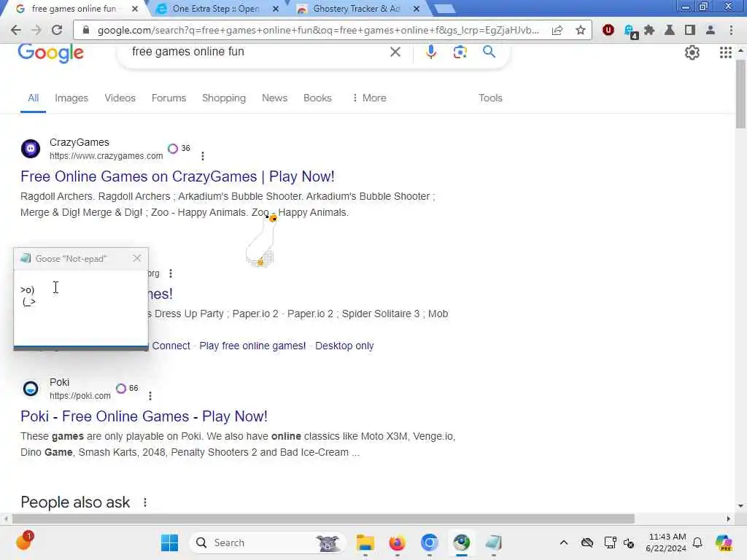Viewport: 747px width, 560px height.
Task: Switch to the Videos tab
Action: click(x=120, y=98)
